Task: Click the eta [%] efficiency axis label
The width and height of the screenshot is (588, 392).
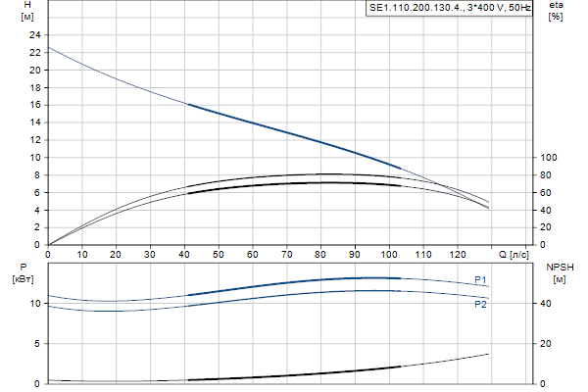Action: pyautogui.click(x=556, y=13)
